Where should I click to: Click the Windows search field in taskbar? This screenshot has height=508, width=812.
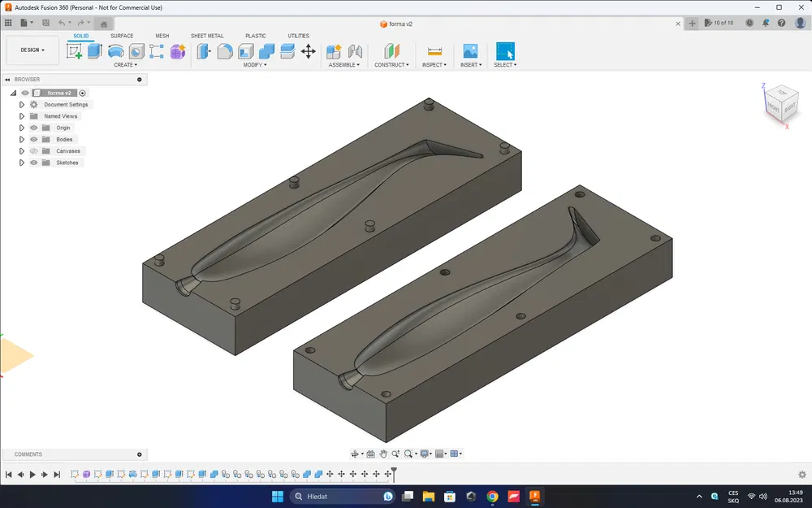pos(341,496)
